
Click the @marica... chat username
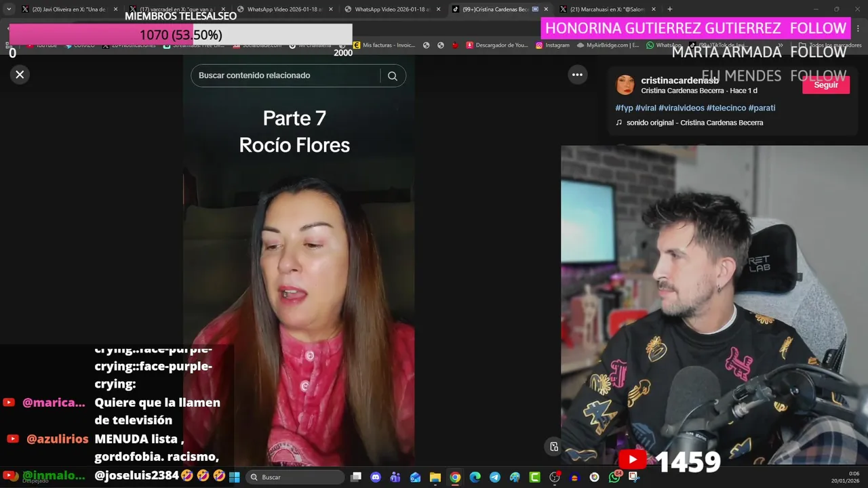tap(54, 403)
